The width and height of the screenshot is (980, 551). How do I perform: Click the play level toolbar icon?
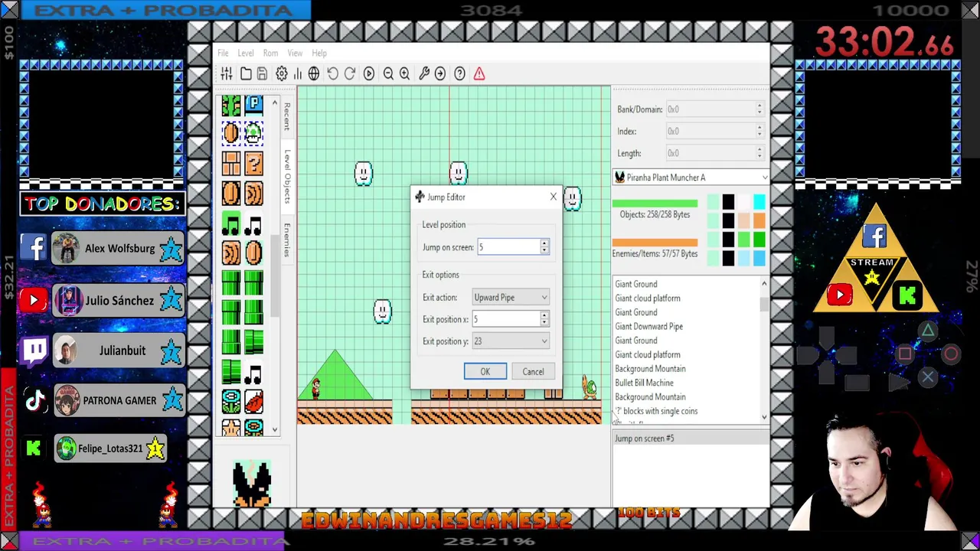pos(369,73)
